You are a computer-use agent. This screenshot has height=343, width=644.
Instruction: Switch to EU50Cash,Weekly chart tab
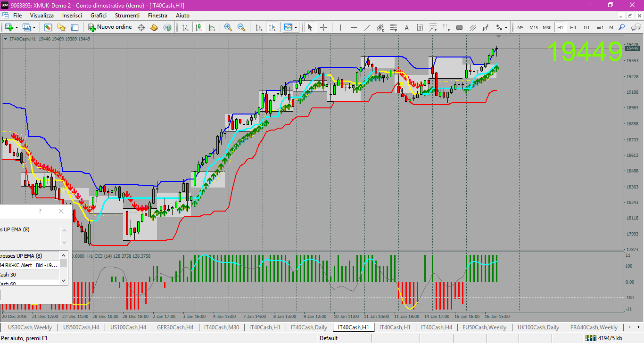click(x=484, y=327)
